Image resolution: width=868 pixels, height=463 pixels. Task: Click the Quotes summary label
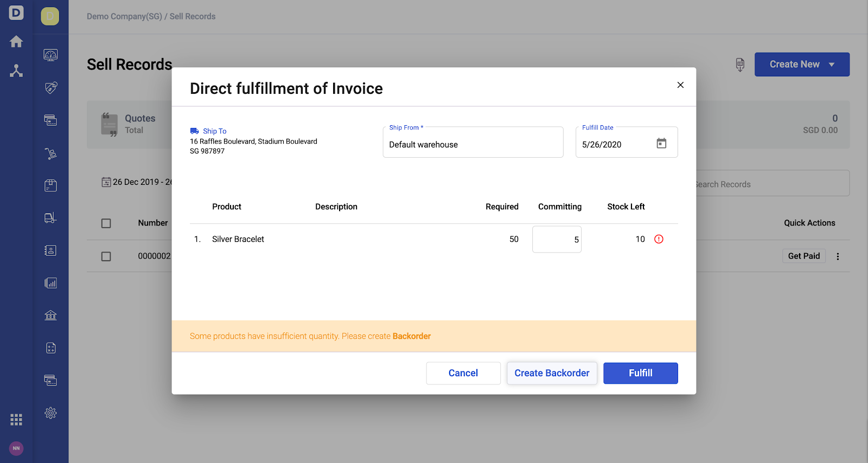click(x=140, y=118)
